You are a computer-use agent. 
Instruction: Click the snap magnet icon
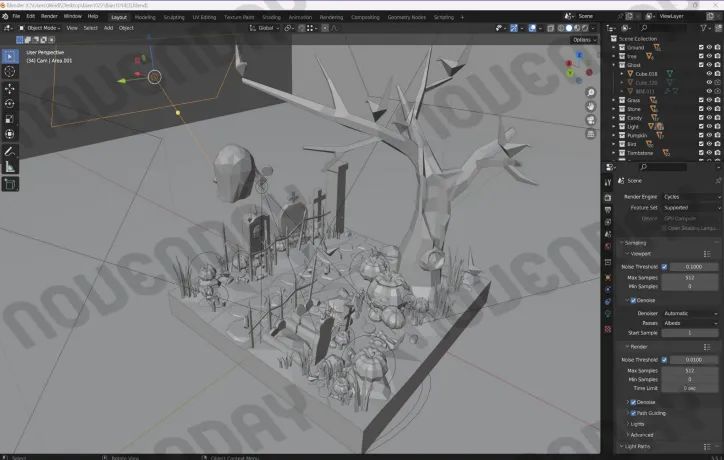[x=302, y=28]
